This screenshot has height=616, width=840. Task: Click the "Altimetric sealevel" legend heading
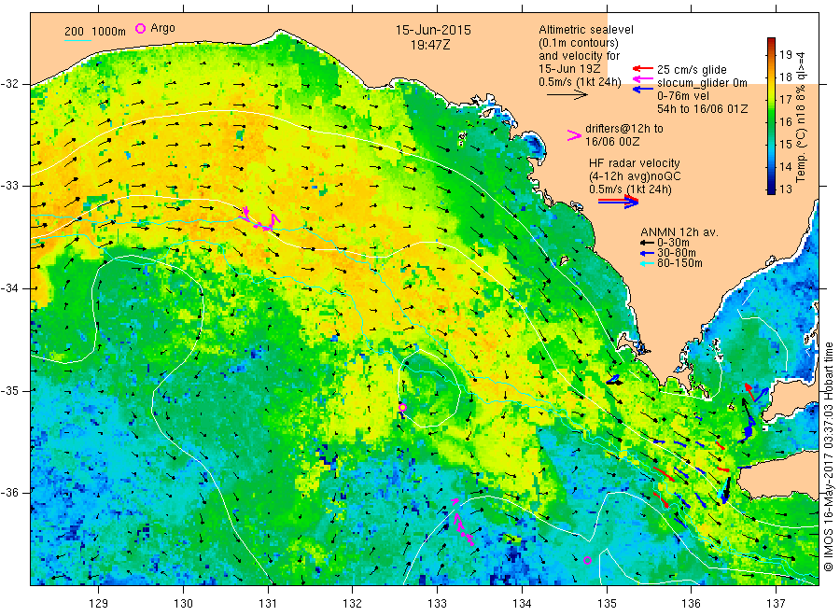(586, 30)
